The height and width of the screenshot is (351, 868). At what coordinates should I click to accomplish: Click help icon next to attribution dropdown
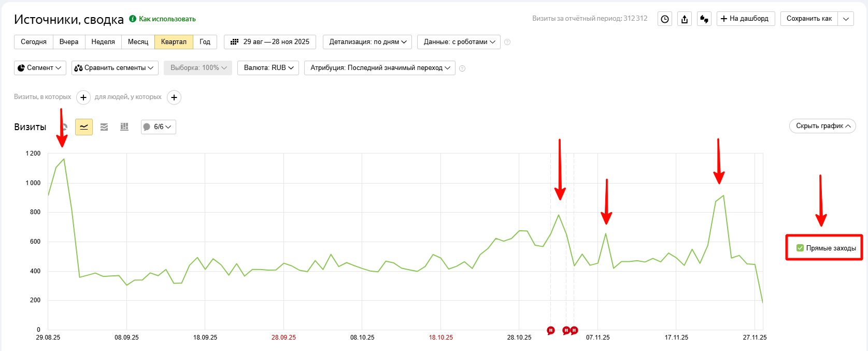tap(462, 68)
